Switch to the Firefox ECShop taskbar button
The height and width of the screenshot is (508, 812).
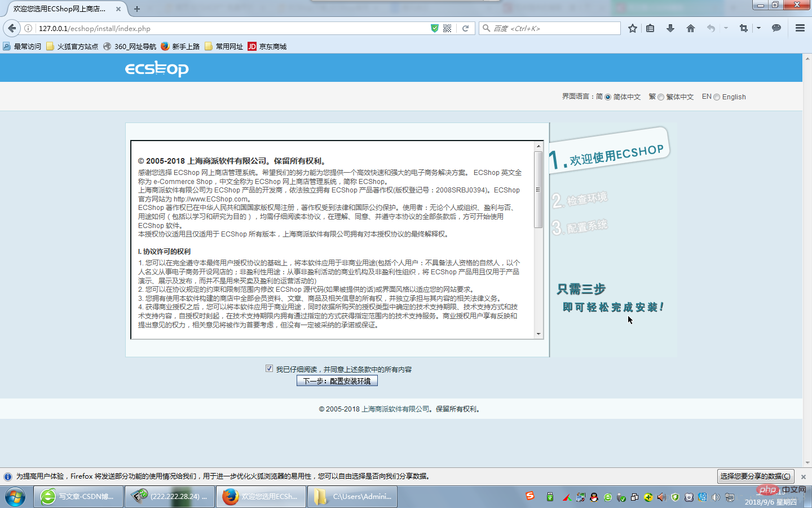click(x=261, y=497)
